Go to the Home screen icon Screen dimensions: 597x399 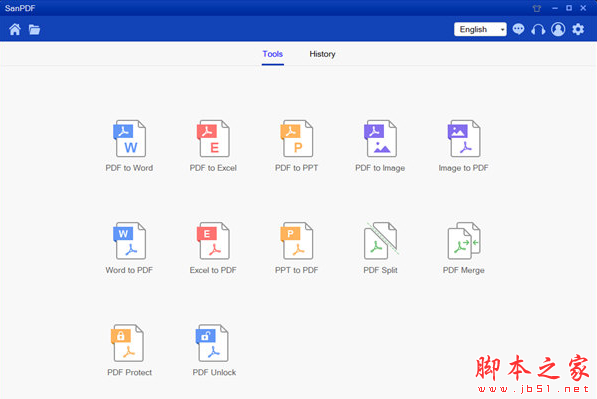[15, 29]
